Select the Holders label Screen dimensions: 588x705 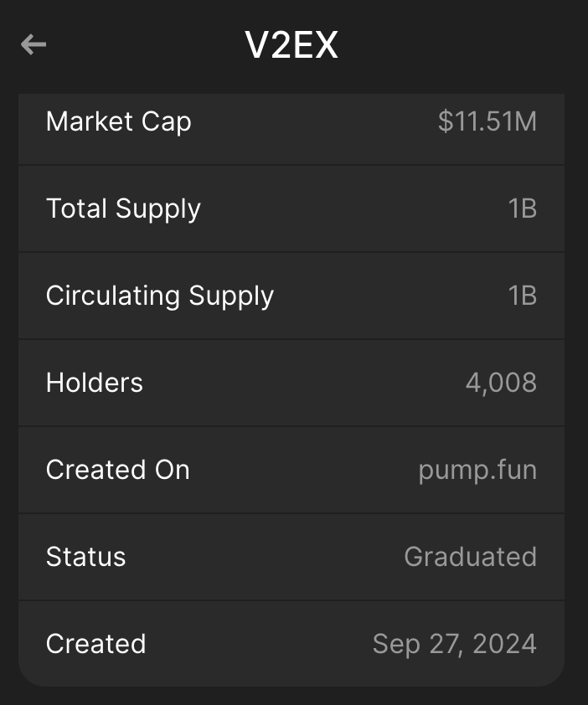(x=95, y=383)
